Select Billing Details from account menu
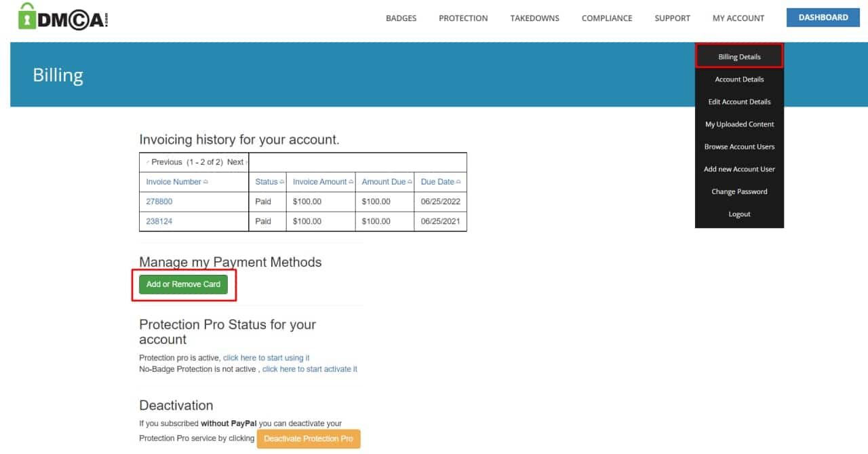868x454 pixels. point(739,57)
